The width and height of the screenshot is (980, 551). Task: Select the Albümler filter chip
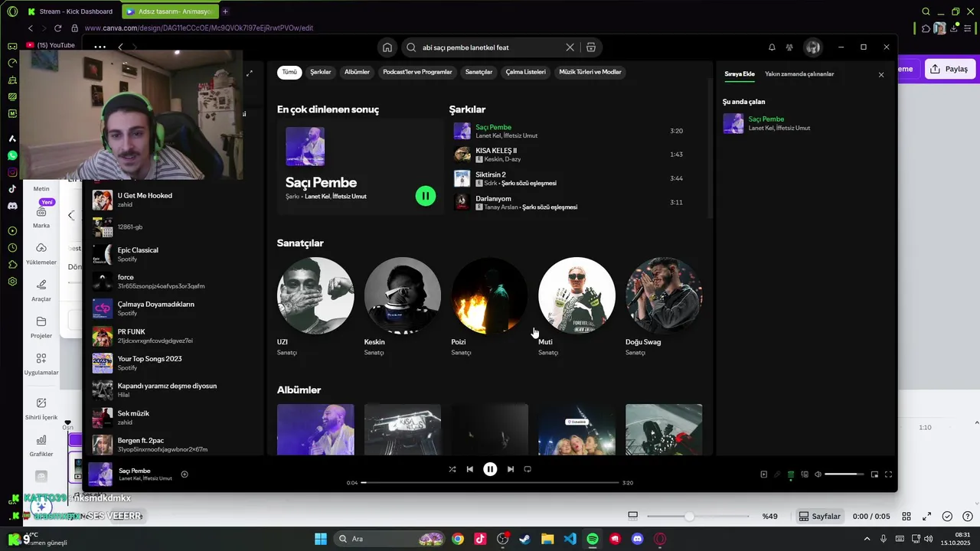[x=357, y=72]
